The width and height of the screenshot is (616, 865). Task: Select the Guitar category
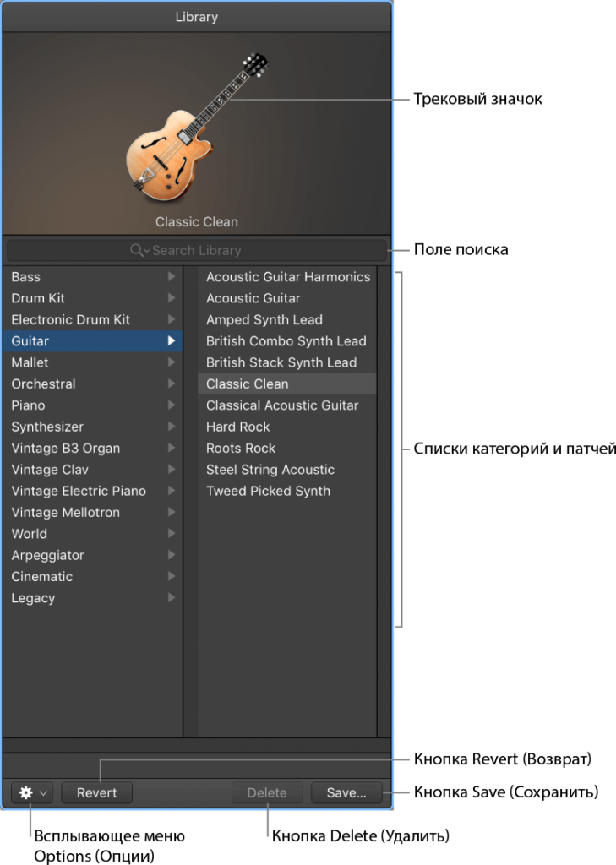point(93,341)
